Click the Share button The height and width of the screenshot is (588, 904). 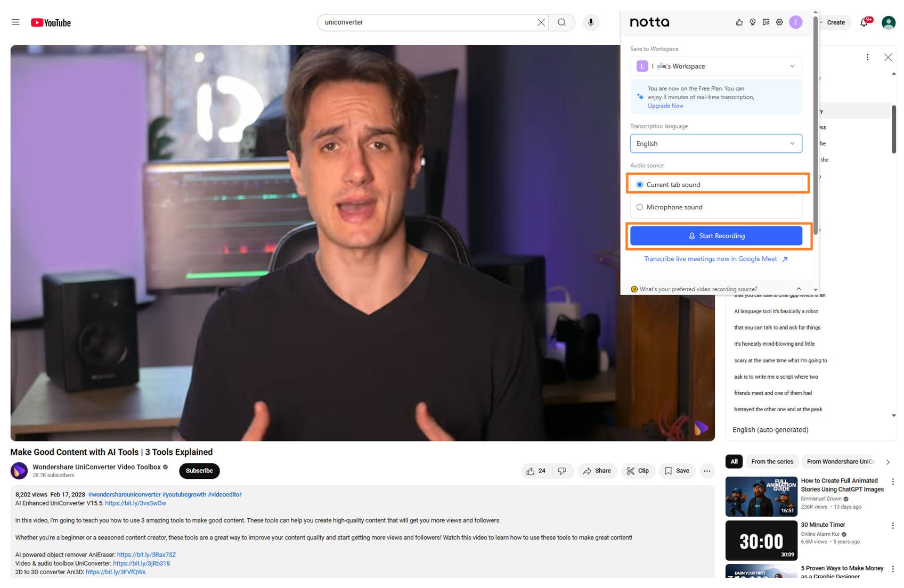coord(597,471)
